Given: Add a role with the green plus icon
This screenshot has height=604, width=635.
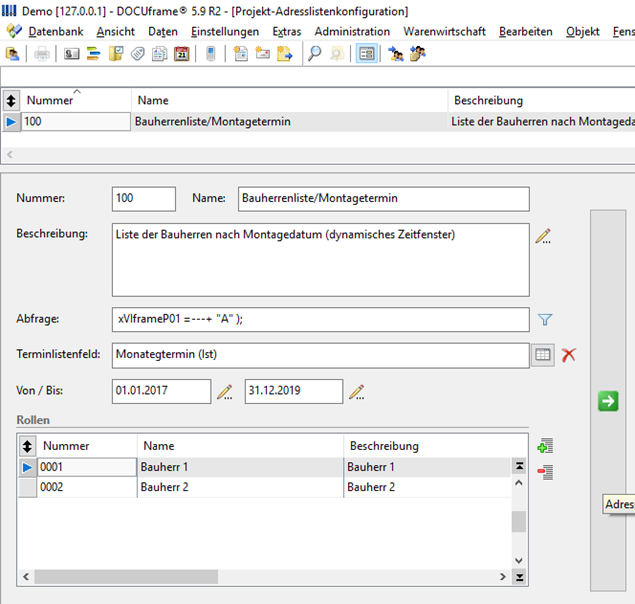Looking at the screenshot, I should click(x=545, y=446).
